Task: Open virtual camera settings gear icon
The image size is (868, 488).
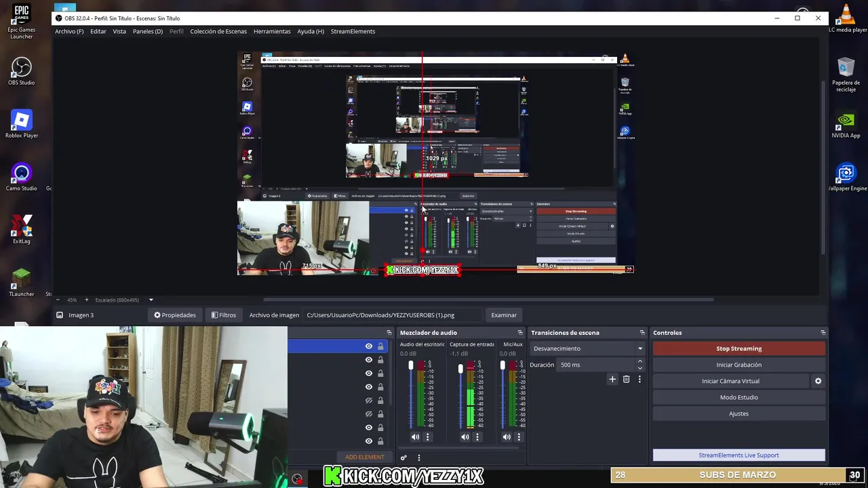Action: (x=818, y=381)
